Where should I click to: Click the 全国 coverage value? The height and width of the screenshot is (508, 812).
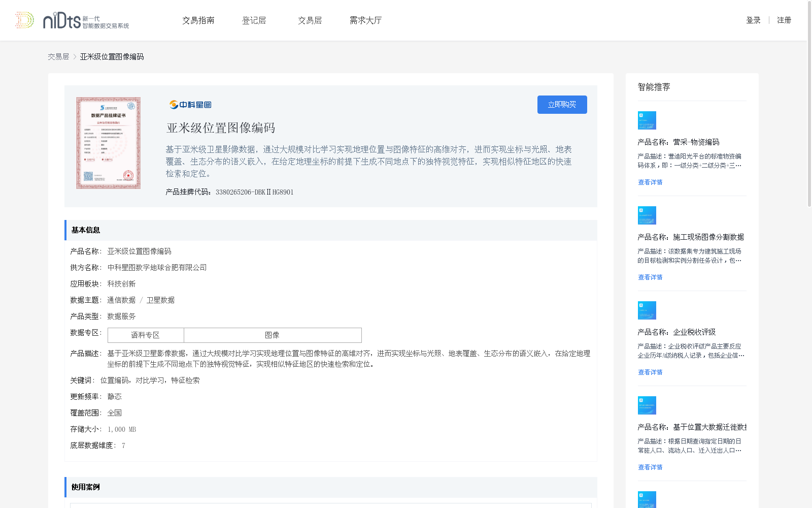114,413
